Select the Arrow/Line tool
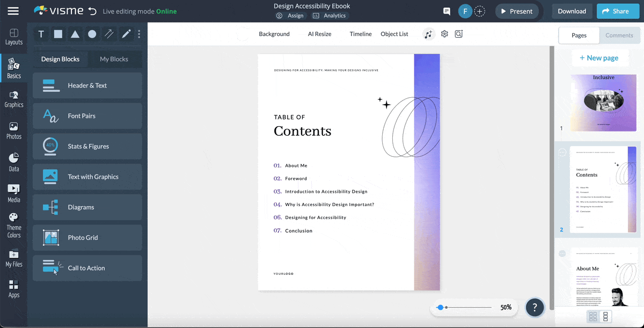The image size is (644, 328). coord(108,34)
